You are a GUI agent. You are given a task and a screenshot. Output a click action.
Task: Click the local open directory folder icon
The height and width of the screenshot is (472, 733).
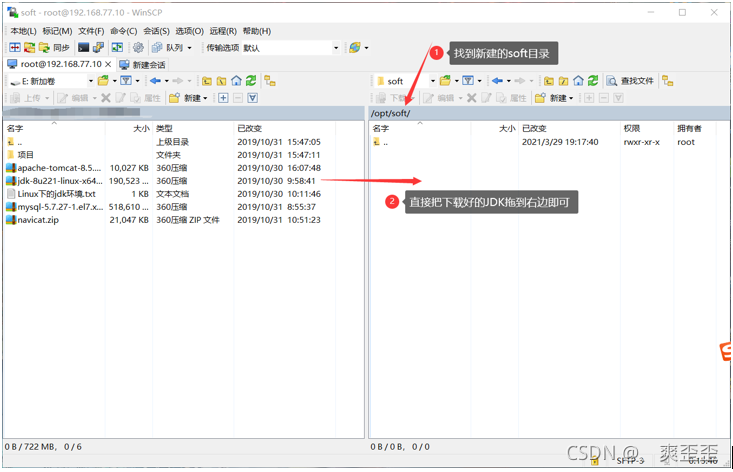click(x=103, y=81)
